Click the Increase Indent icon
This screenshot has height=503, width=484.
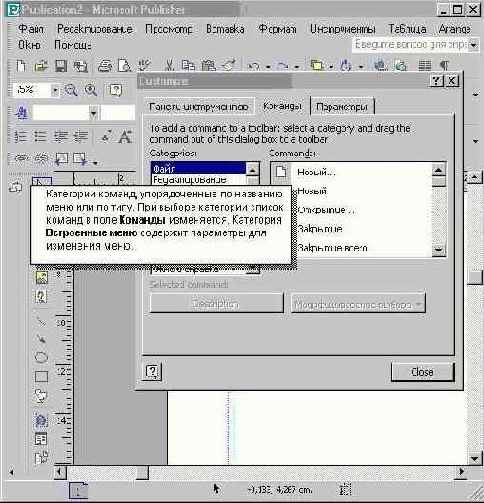81,137
